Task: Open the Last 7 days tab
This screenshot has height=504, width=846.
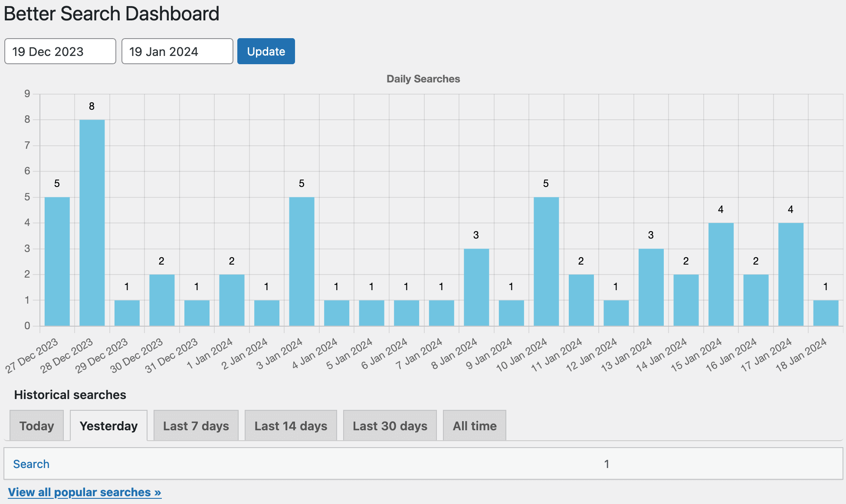Action: click(196, 426)
